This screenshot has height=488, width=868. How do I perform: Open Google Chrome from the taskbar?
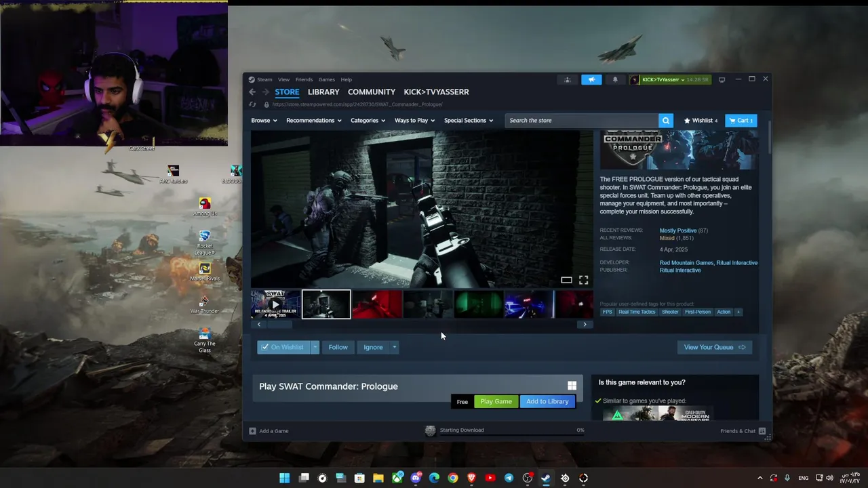pos(453,478)
